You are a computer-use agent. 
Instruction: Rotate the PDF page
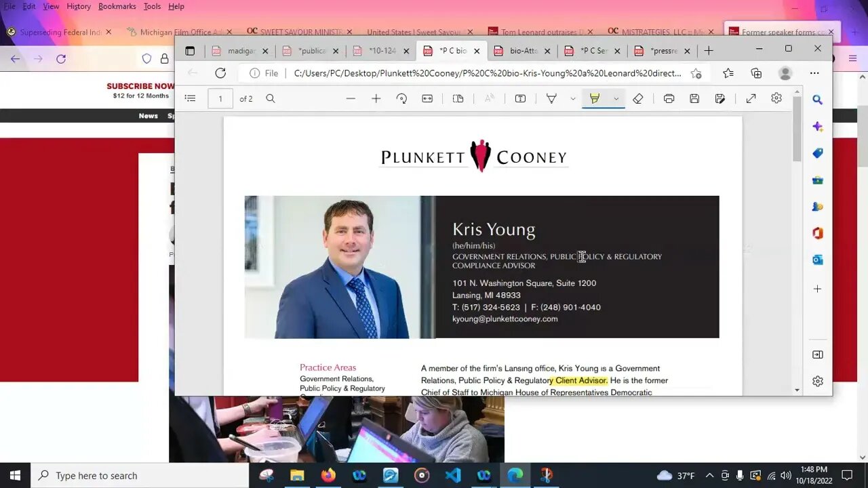401,98
